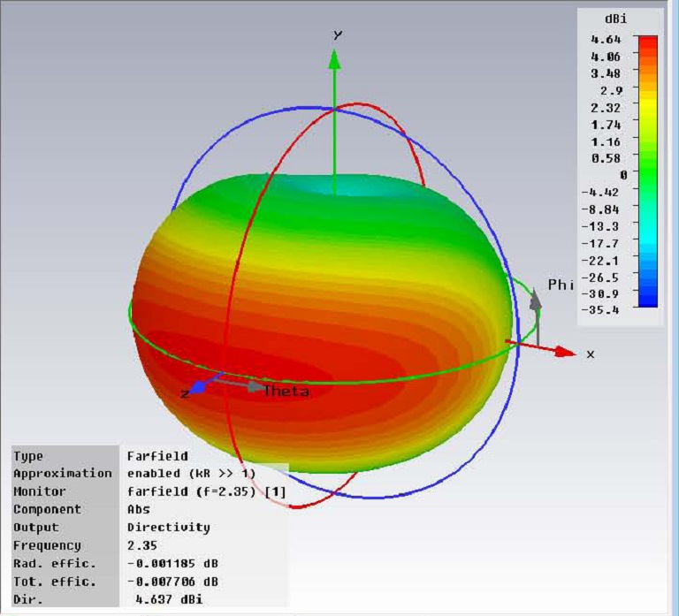Click the 'farfield (f=2.35) [1]' monitor value
Screen dimensions: 679x616
tap(207, 491)
